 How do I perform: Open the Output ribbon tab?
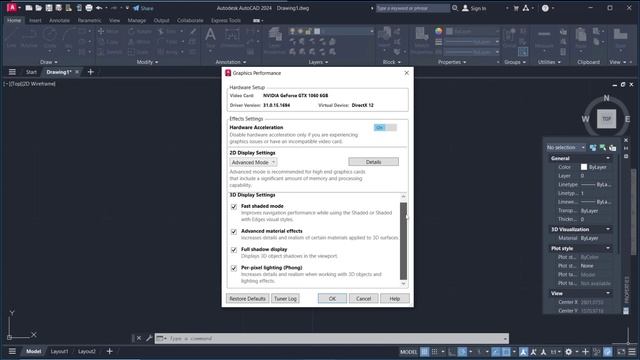(161, 20)
